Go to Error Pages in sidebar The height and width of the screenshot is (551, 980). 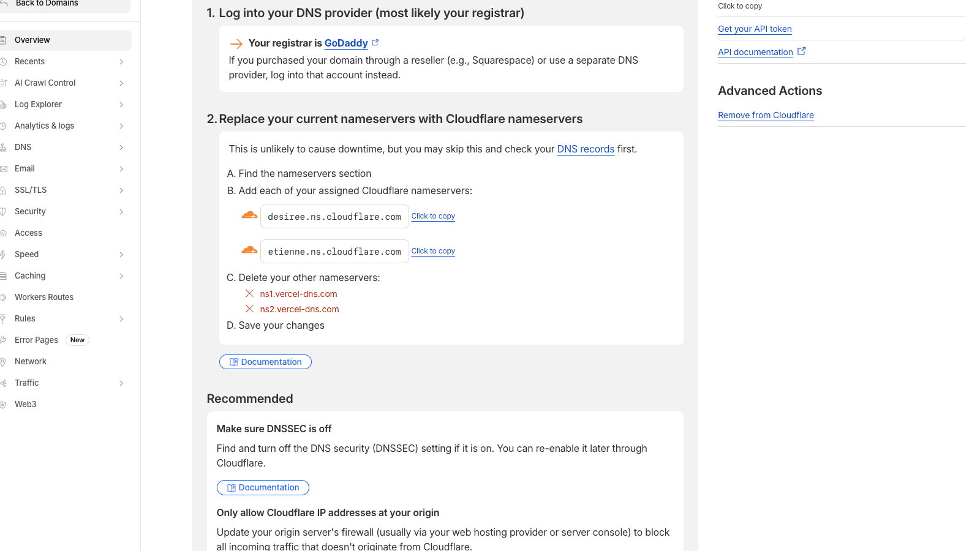click(x=37, y=340)
